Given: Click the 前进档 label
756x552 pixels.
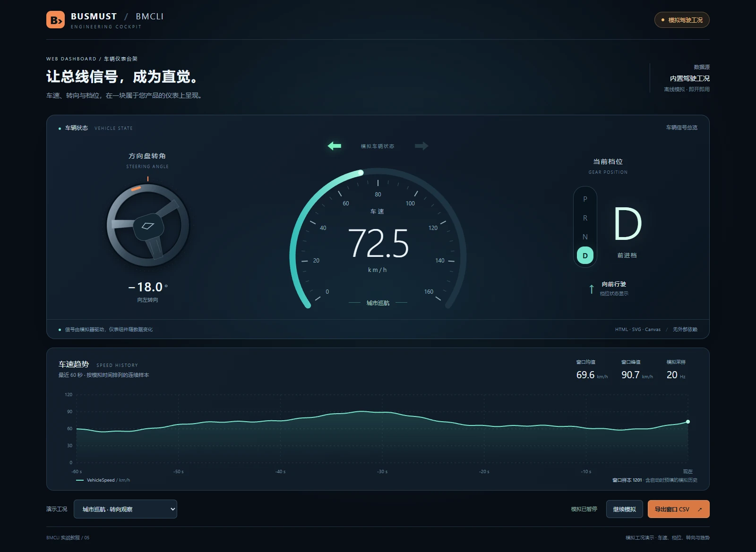Looking at the screenshot, I should 627,255.
